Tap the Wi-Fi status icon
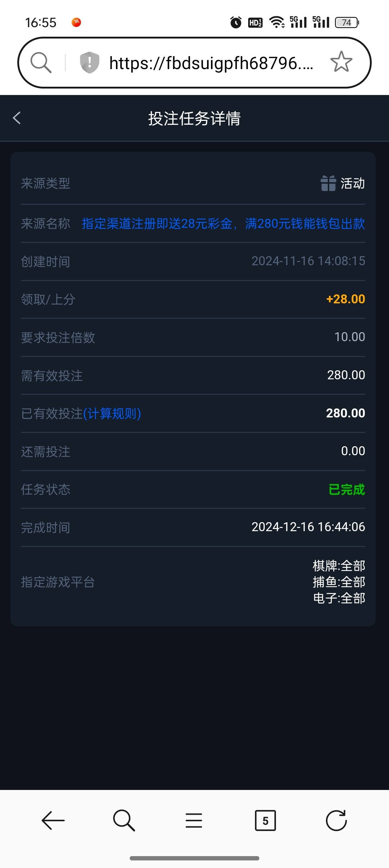This screenshot has height=868, width=389. click(277, 22)
